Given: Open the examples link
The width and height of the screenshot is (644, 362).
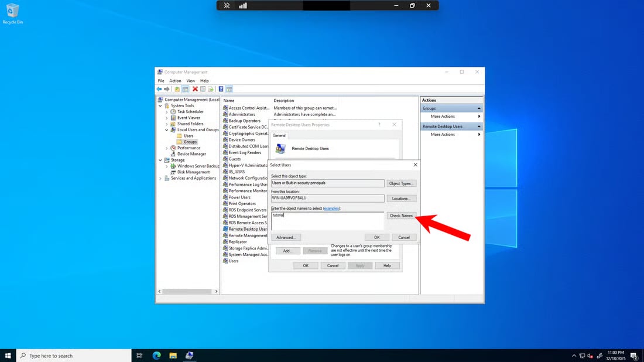Looking at the screenshot, I should (331, 209).
